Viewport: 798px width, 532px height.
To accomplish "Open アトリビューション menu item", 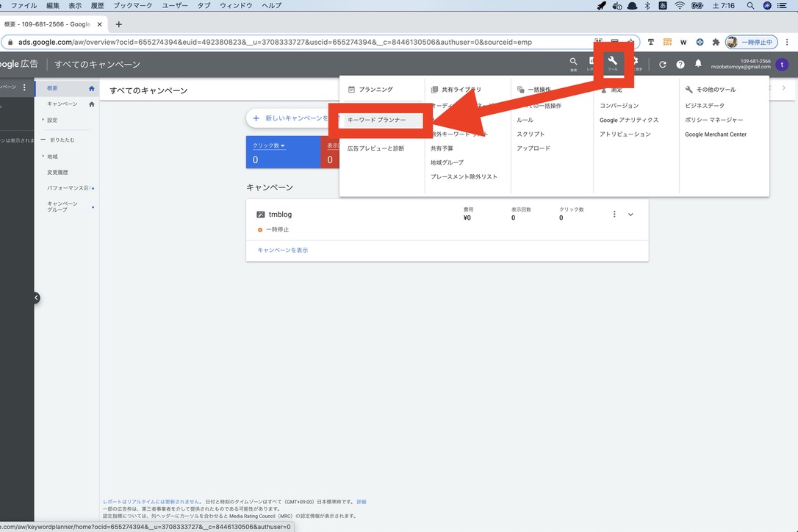I will (625, 134).
